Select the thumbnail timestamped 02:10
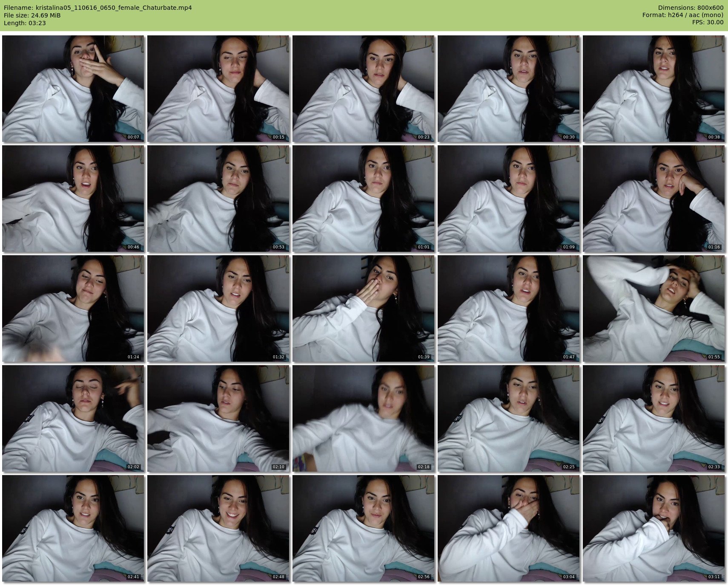 (x=218, y=418)
